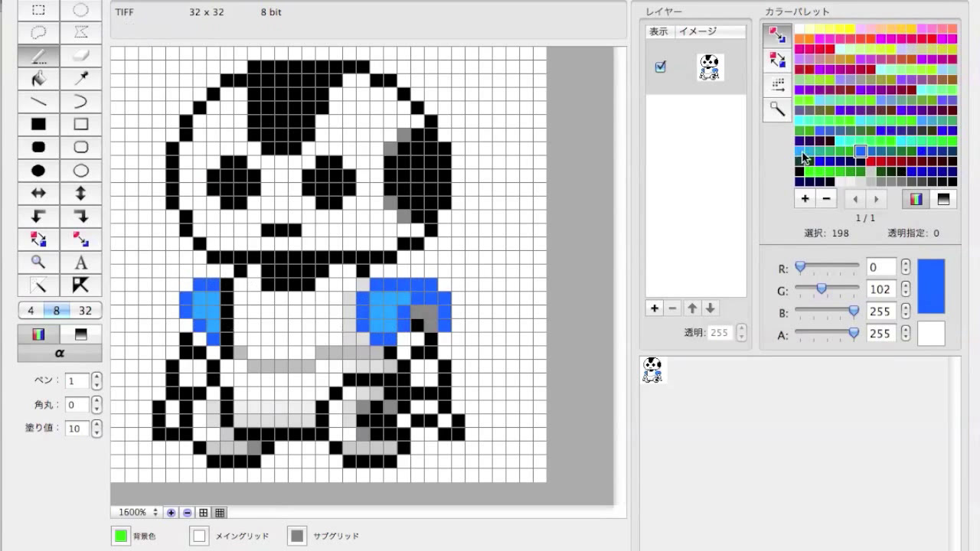Click the flip horizontal icon

tap(38, 194)
